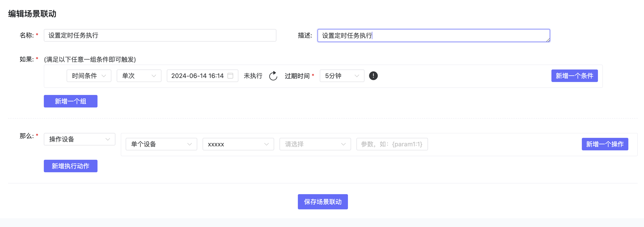Click the 新增执行动作 button

coord(70,166)
